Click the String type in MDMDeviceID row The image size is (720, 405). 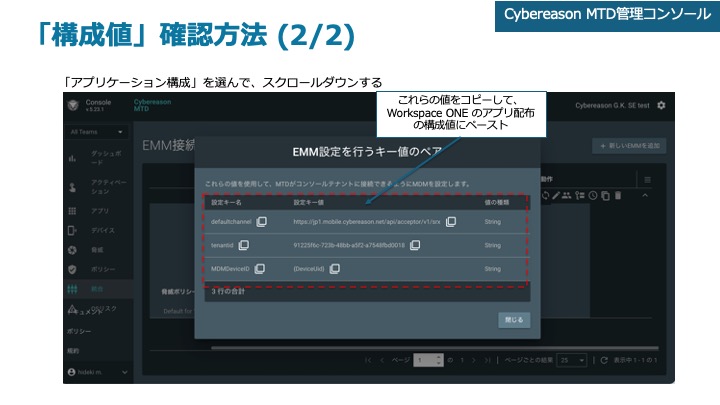[492, 269]
